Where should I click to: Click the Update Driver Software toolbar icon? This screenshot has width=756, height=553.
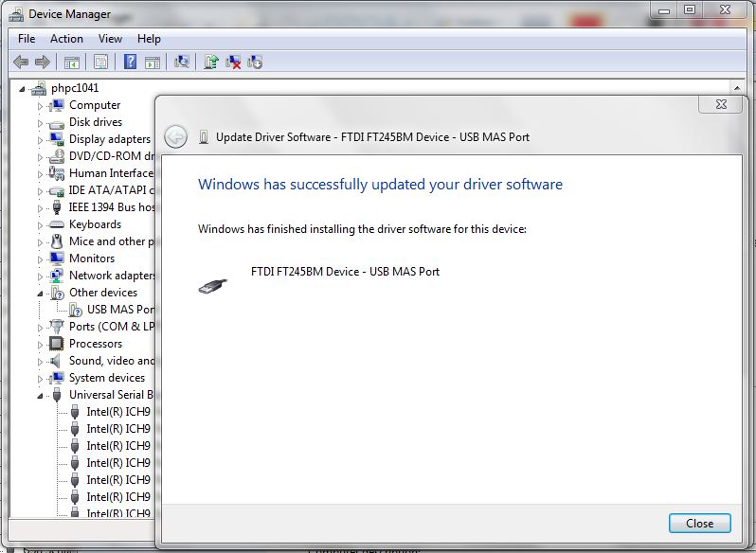[x=210, y=62]
